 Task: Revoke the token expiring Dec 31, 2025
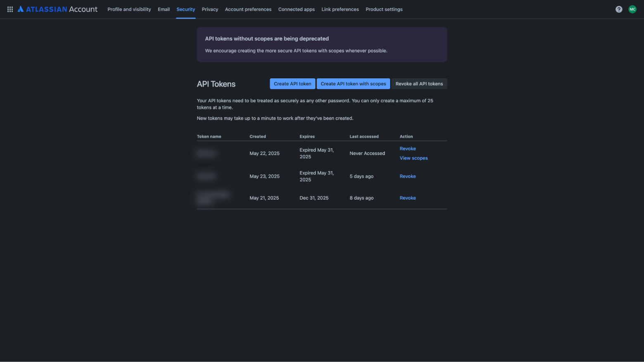[407, 198]
